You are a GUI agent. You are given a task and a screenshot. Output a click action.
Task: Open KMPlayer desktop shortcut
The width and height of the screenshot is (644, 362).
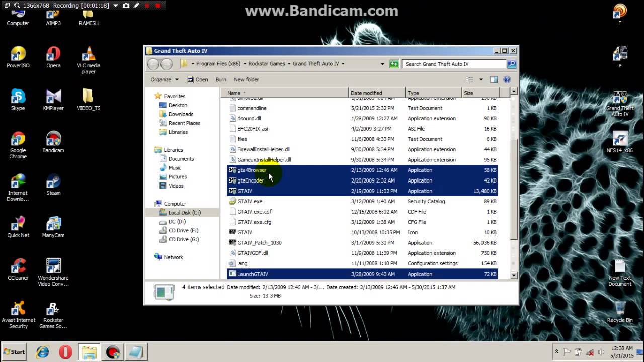(53, 100)
